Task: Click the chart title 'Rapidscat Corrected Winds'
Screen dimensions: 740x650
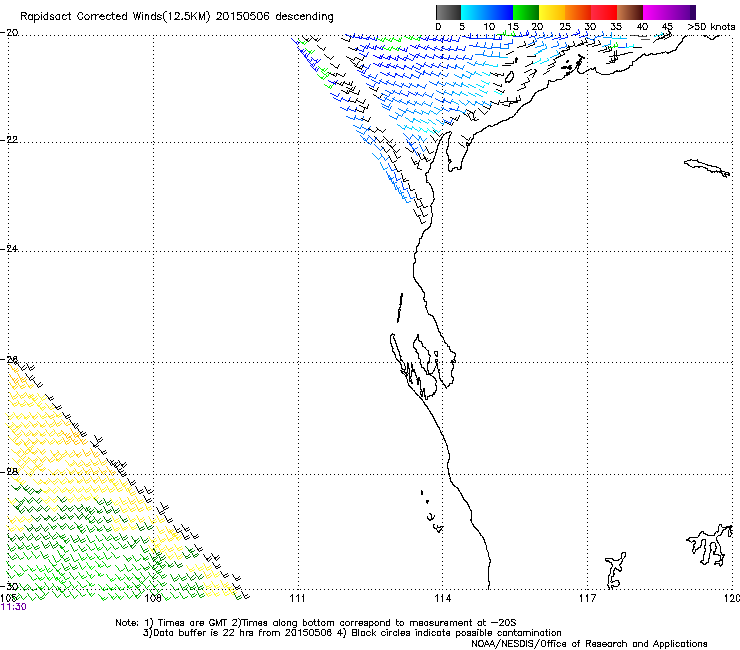Action: [91, 17]
